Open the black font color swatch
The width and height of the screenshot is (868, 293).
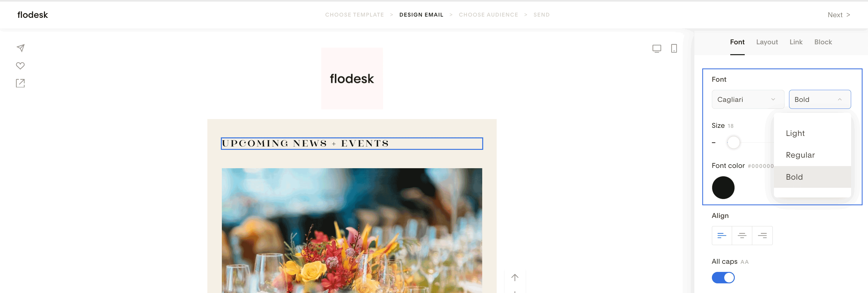click(723, 187)
